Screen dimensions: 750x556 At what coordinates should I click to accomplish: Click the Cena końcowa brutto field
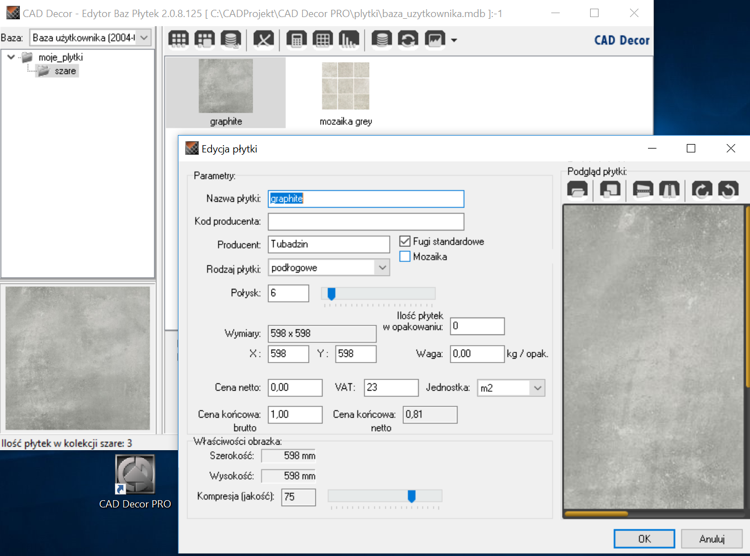[x=295, y=414]
